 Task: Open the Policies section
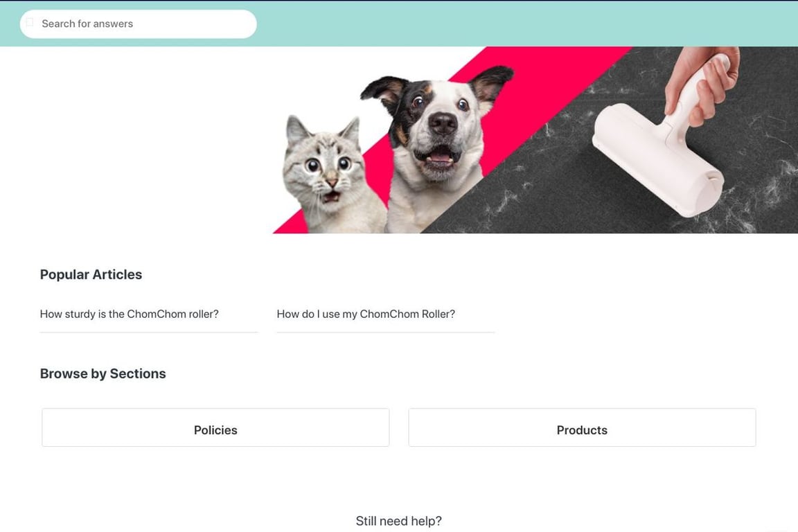pos(215,427)
